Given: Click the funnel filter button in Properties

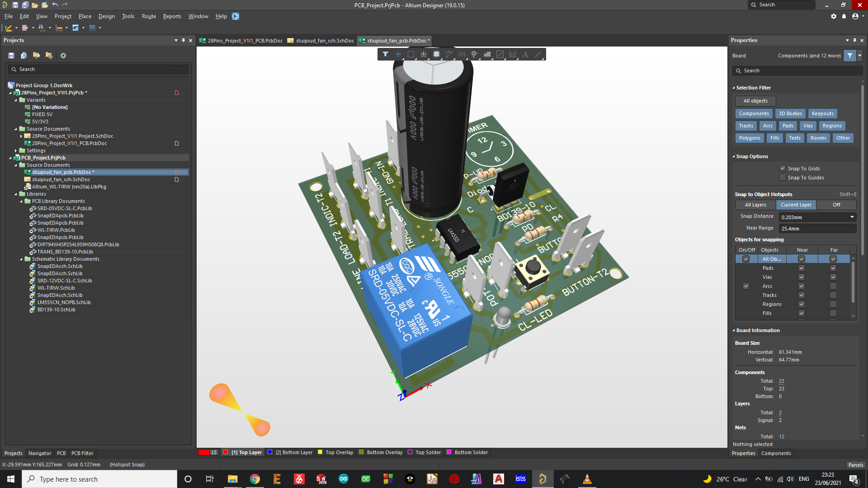Looking at the screenshot, I should click(850, 56).
